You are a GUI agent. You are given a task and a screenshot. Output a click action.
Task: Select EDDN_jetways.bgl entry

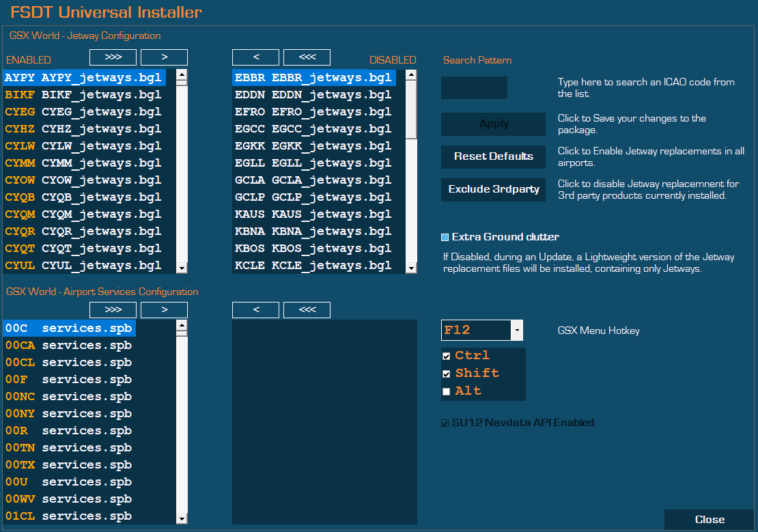point(314,95)
